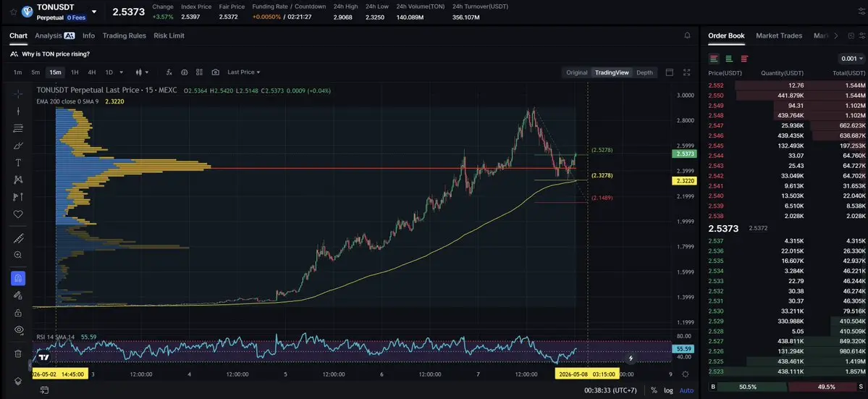868x399 pixels.
Task: Toggle lock all drawing tools
Action: click(x=17, y=313)
